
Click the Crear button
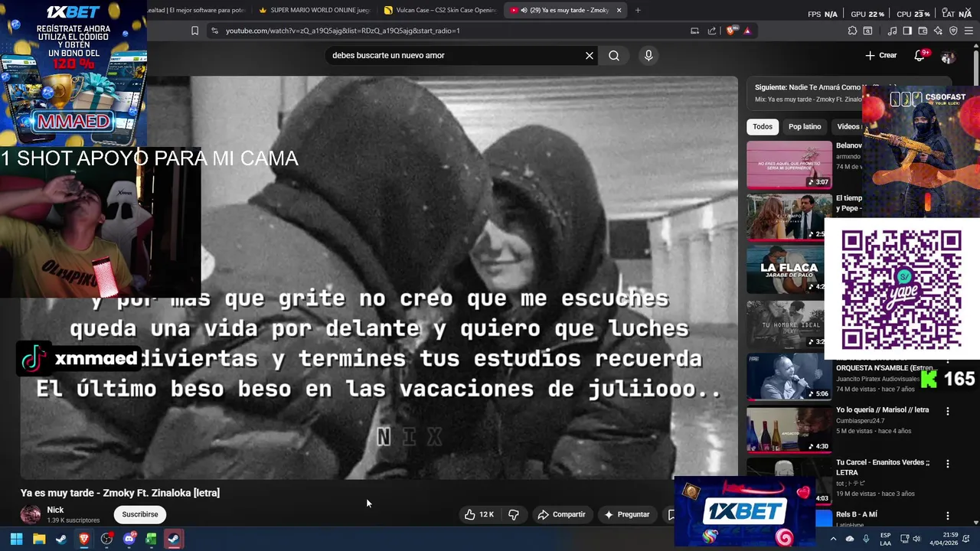pyautogui.click(x=880, y=56)
